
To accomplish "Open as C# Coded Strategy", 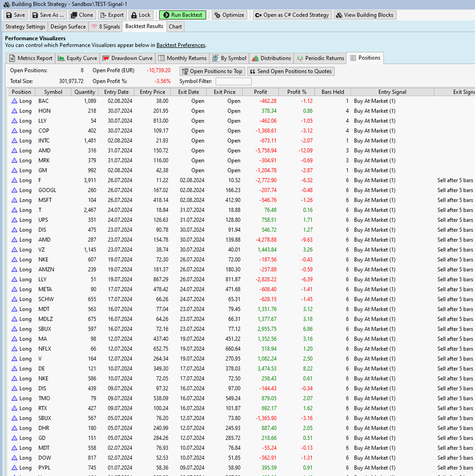I will [x=292, y=15].
